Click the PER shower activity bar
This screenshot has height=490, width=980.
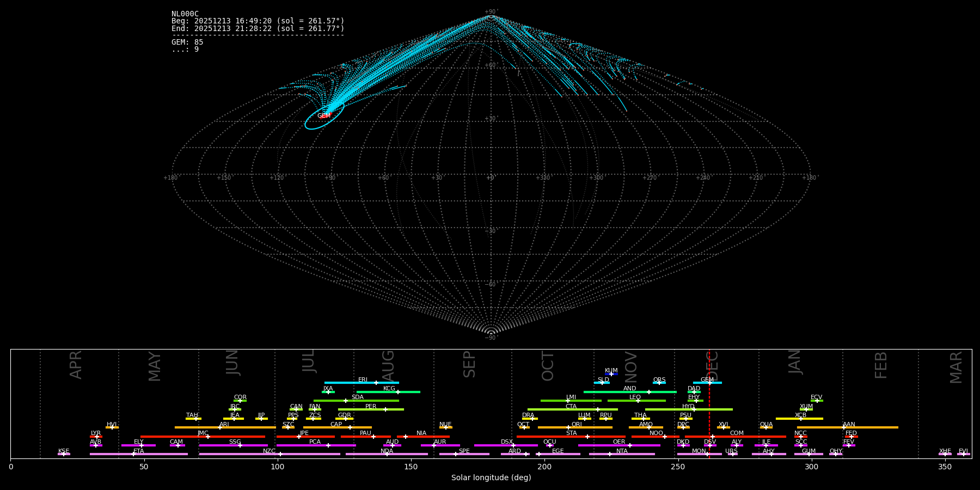[x=371, y=409]
